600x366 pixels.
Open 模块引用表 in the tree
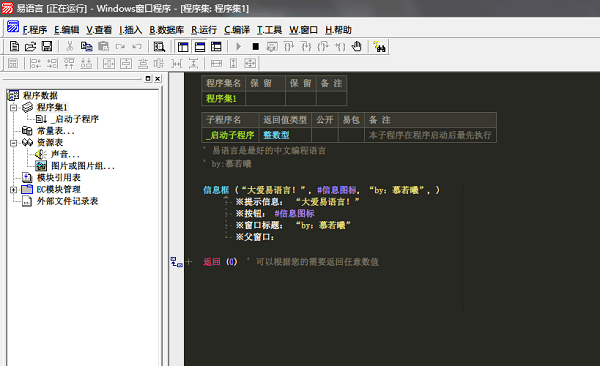click(x=59, y=178)
